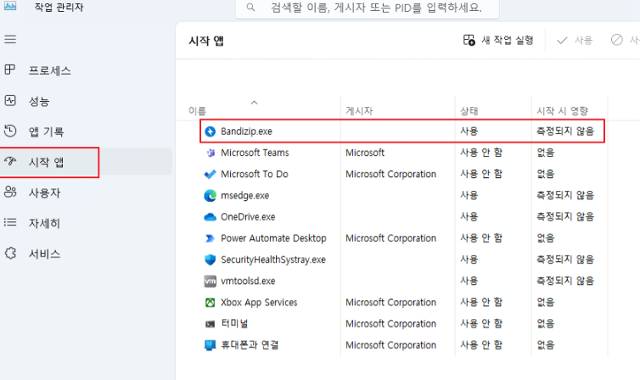Open the hamburger navigation menu
Image resolution: width=640 pixels, height=380 pixels.
click(10, 39)
